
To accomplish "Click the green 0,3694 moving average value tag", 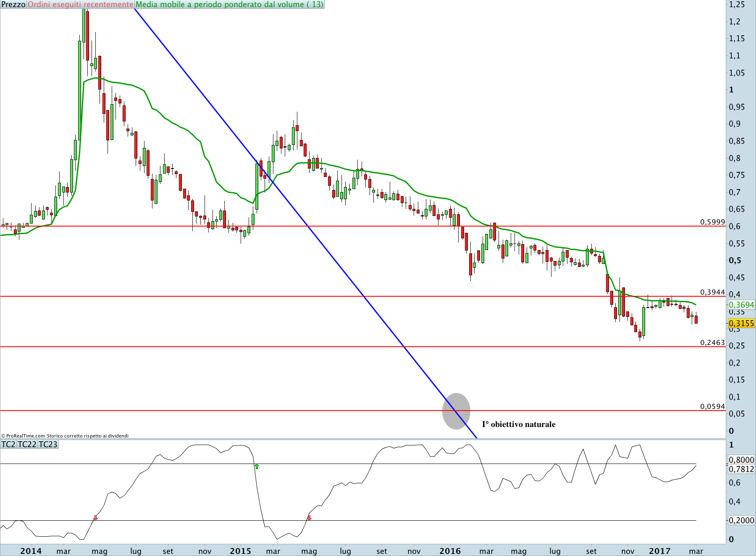I will click(x=741, y=305).
